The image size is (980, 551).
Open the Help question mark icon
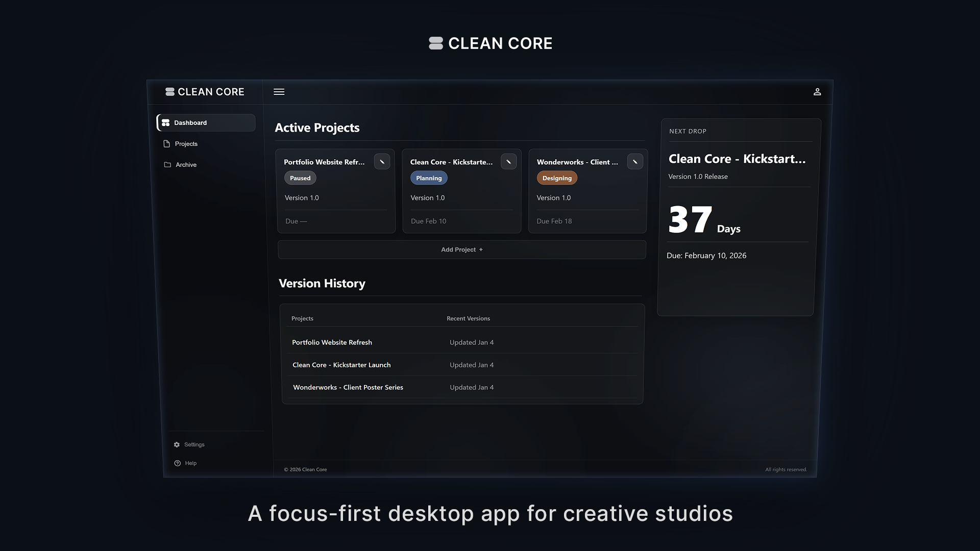177,463
